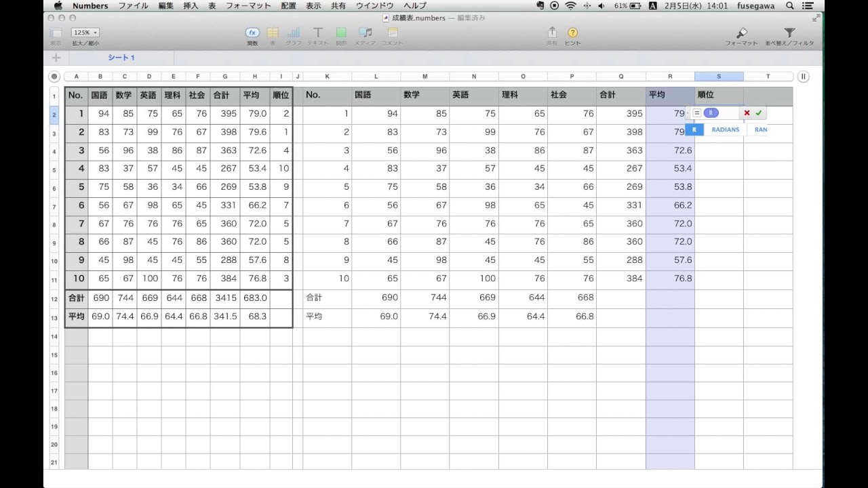
Task: Click the 平均 header cell in column R
Action: 670,95
